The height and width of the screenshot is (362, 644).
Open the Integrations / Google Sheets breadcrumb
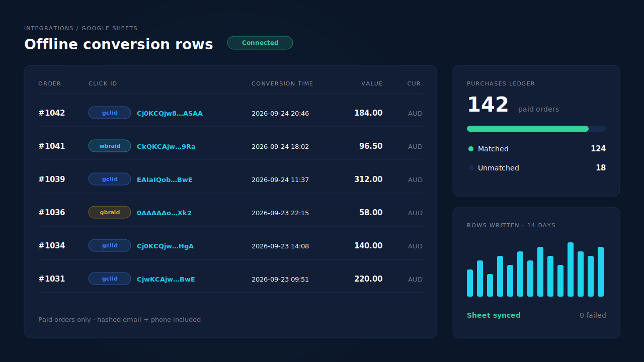81,29
